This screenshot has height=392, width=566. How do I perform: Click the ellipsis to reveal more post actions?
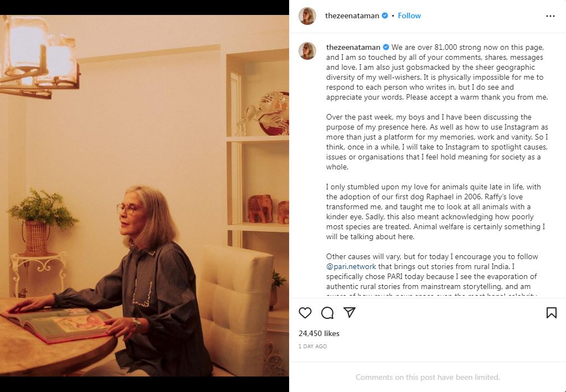552,16
